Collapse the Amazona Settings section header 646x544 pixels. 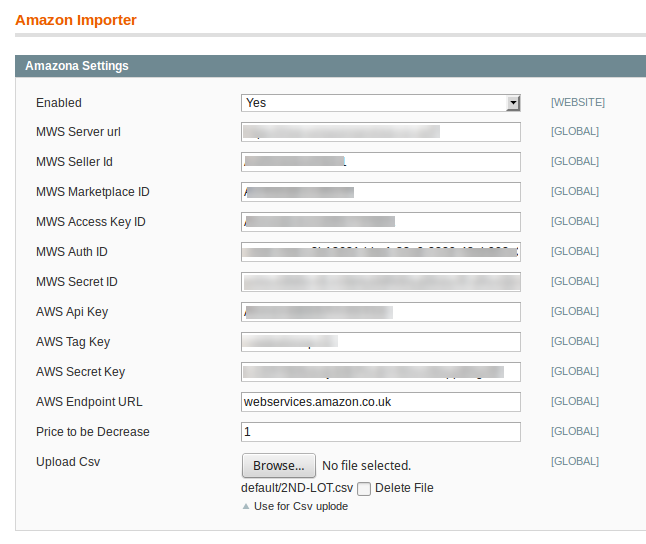pos(330,66)
